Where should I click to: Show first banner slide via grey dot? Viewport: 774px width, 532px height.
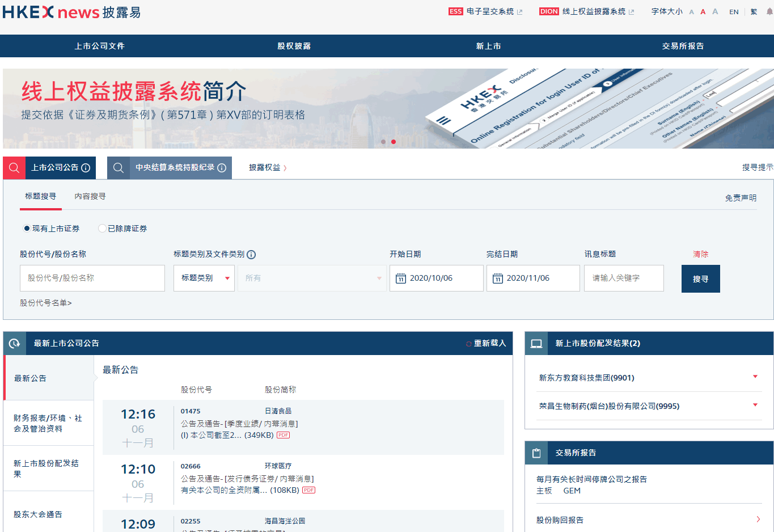pos(383,142)
